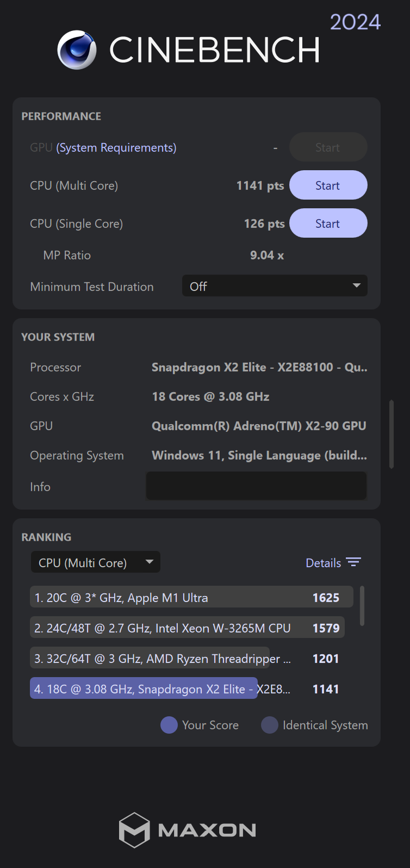Screen dimensions: 410x868
Task: Open the CPU (Multi Core) ranking dropdown
Action: 96,562
